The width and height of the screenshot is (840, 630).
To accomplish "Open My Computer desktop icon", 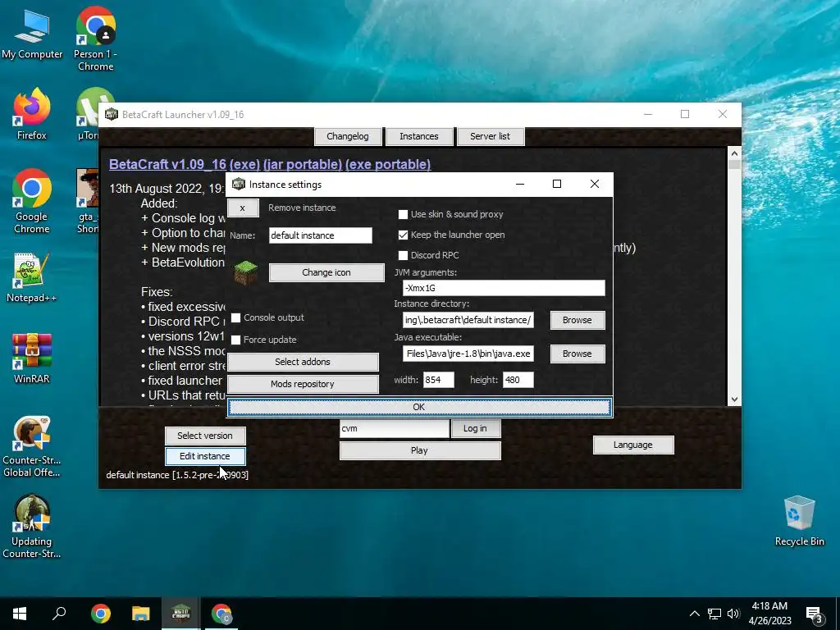I will (32, 34).
